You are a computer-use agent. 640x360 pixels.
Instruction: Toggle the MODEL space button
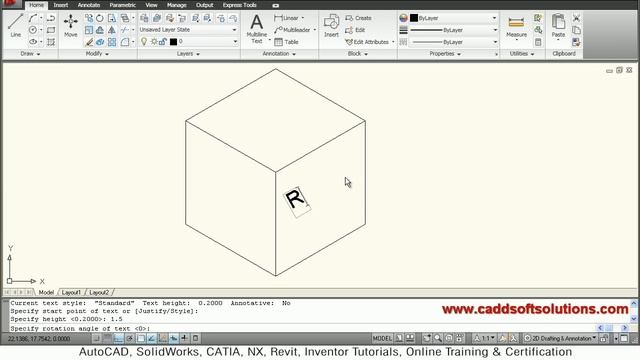click(382, 338)
